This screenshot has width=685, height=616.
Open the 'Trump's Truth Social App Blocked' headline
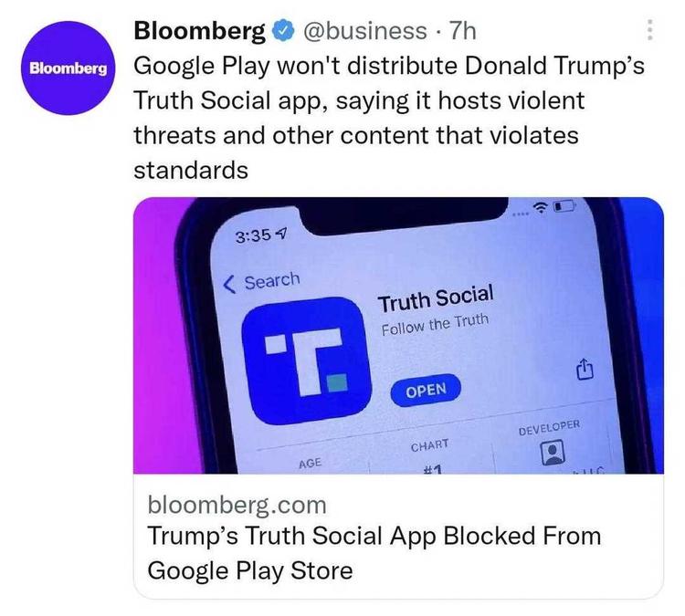click(374, 553)
